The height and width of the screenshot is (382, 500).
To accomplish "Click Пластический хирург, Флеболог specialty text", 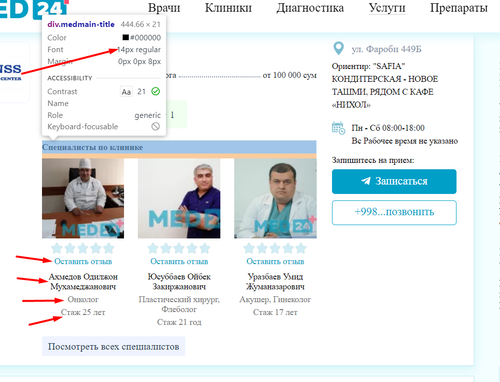I will click(x=179, y=304).
